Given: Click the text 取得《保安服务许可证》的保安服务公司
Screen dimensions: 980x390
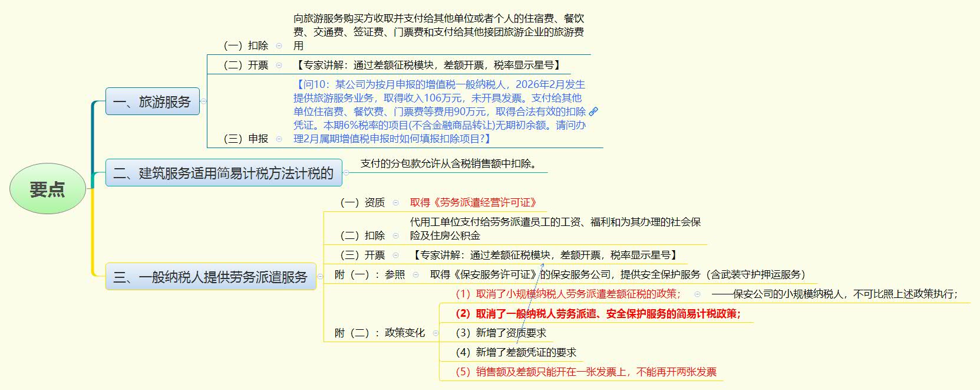Looking at the screenshot, I should click(618, 274).
